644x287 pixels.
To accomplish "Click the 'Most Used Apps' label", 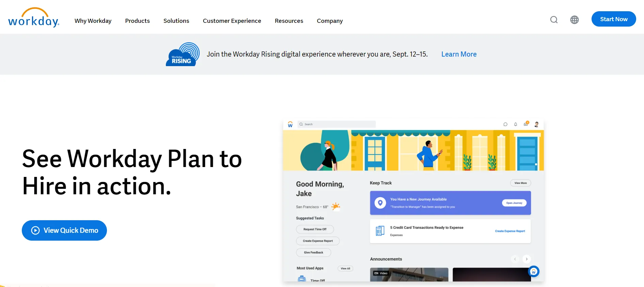I will click(310, 268).
